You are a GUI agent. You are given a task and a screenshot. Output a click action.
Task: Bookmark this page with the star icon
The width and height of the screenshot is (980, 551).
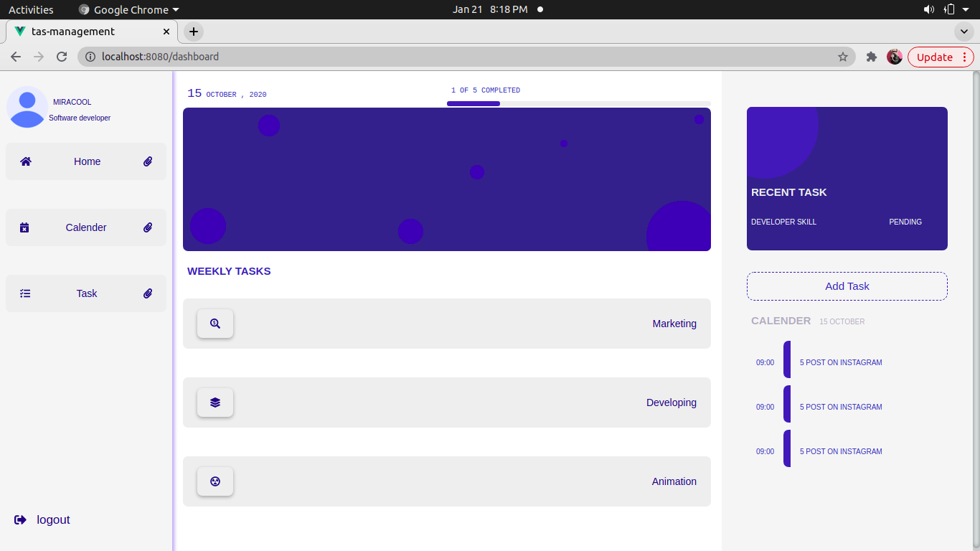843,57
